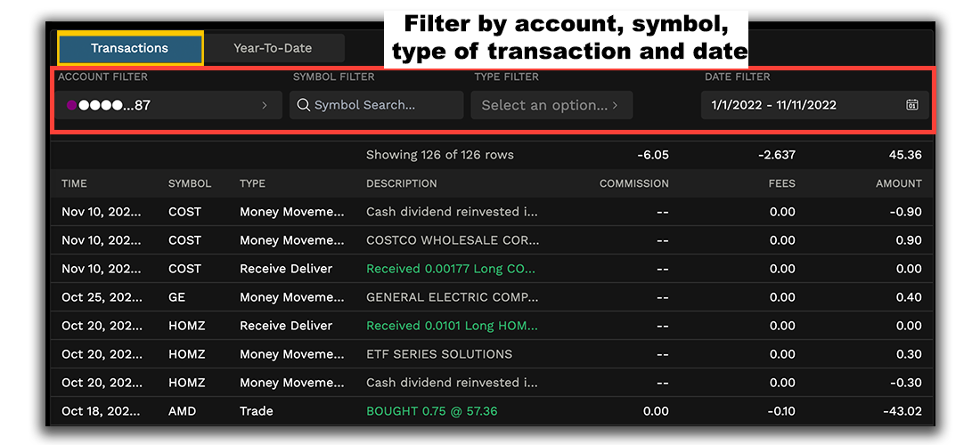Click the magnifier icon in Symbol Search
The image size is (980, 445).
[x=303, y=105]
